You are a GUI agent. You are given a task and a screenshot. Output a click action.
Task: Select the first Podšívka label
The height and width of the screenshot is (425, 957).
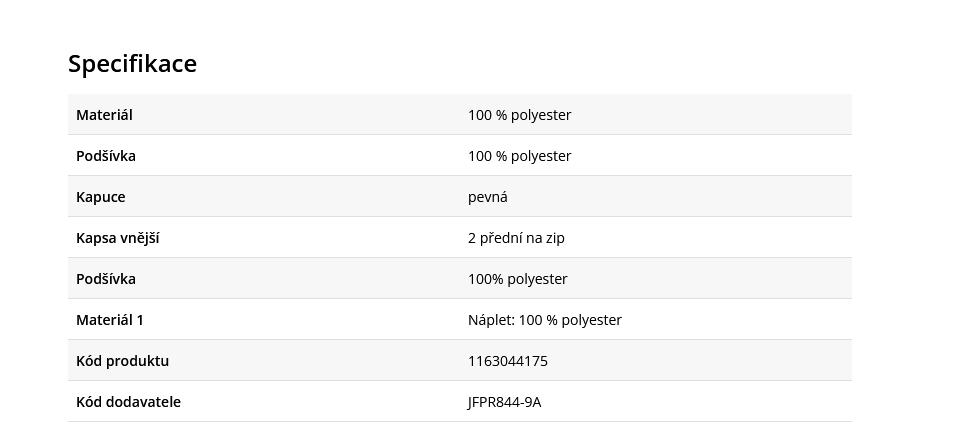click(106, 156)
